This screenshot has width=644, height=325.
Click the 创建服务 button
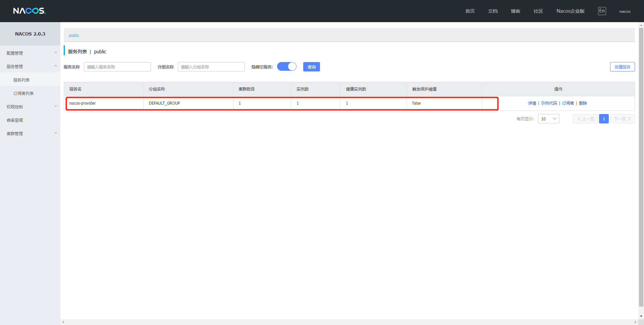click(x=622, y=67)
